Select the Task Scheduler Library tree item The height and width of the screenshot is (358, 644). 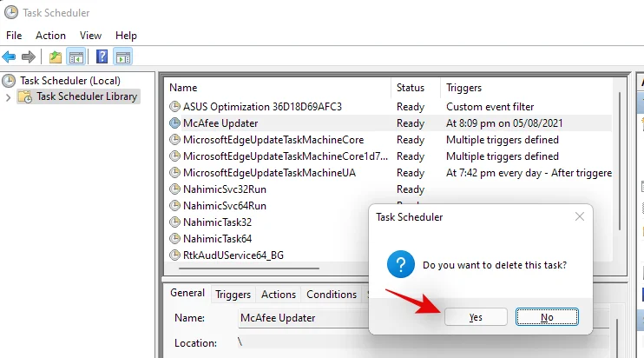(x=87, y=96)
